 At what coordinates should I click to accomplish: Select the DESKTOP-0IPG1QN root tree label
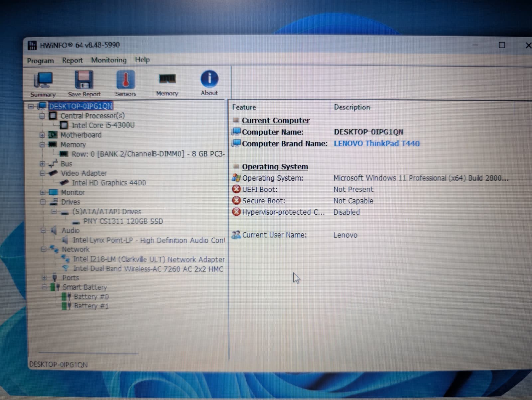pyautogui.click(x=81, y=106)
